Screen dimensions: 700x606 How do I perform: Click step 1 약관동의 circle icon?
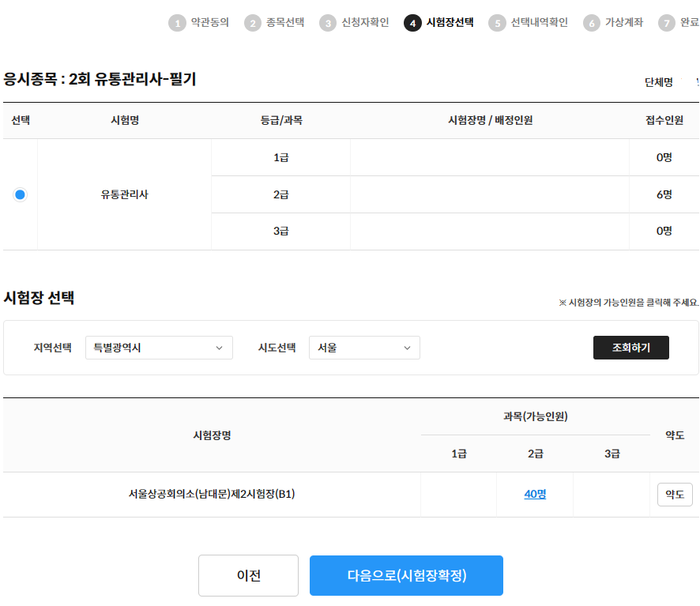(x=177, y=23)
